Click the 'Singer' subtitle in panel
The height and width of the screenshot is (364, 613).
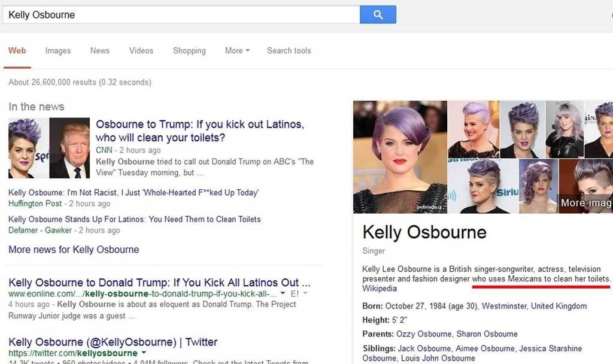374,251
